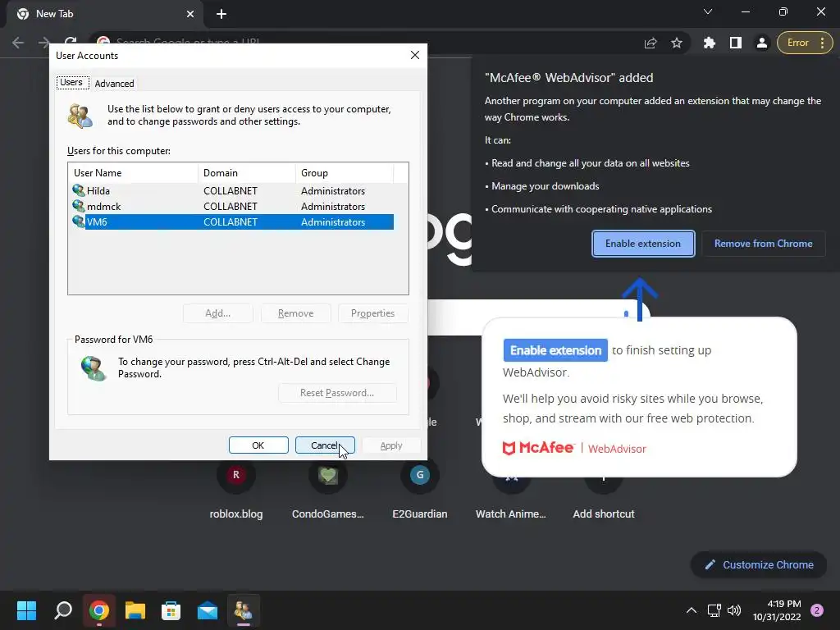The height and width of the screenshot is (630, 840).
Task: Open the Extensions puzzle icon
Action: tap(710, 43)
